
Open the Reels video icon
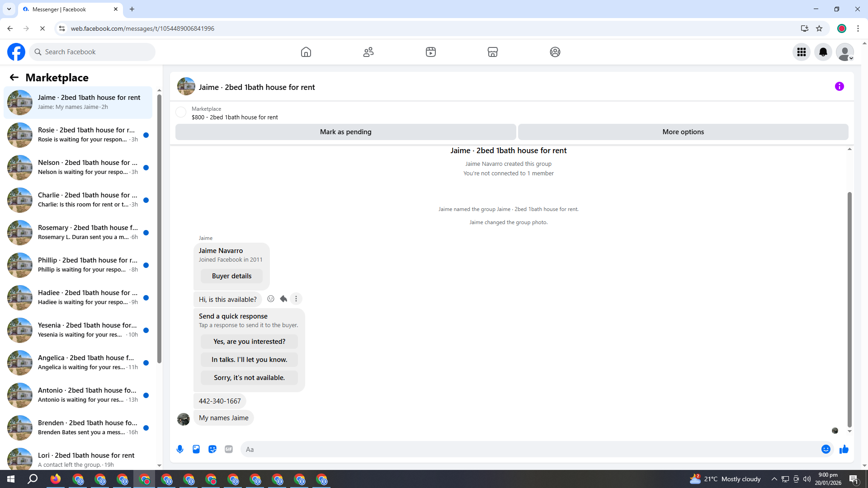tap(431, 52)
